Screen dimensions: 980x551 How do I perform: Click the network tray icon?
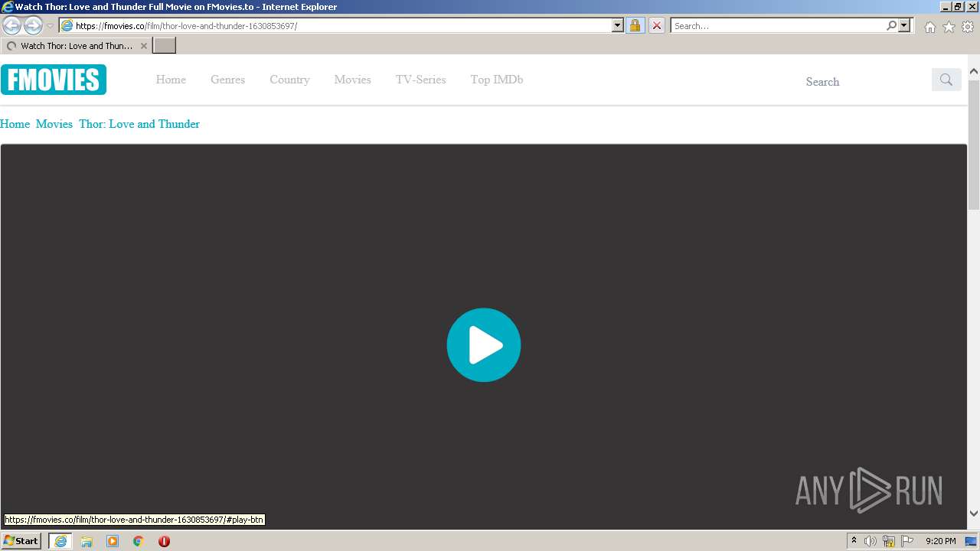click(889, 541)
